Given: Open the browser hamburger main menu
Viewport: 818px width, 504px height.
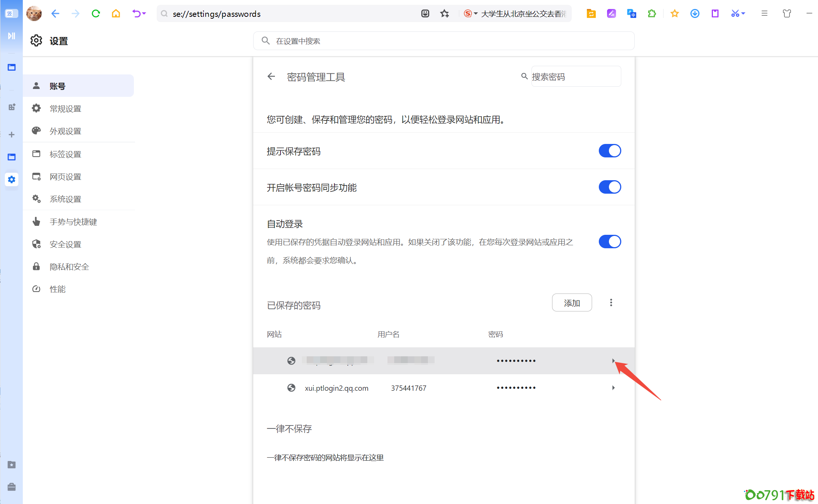Looking at the screenshot, I should pyautogui.click(x=764, y=14).
